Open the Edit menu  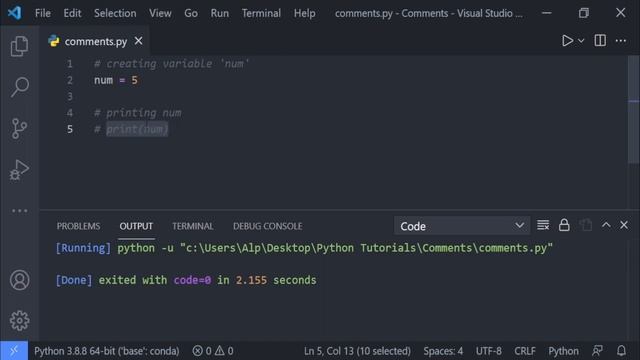point(72,13)
